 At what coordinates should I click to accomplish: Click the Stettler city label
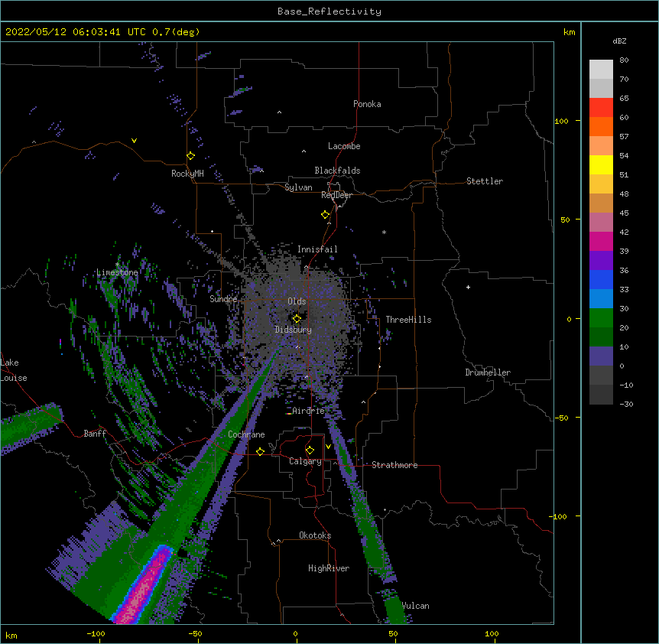(x=485, y=181)
